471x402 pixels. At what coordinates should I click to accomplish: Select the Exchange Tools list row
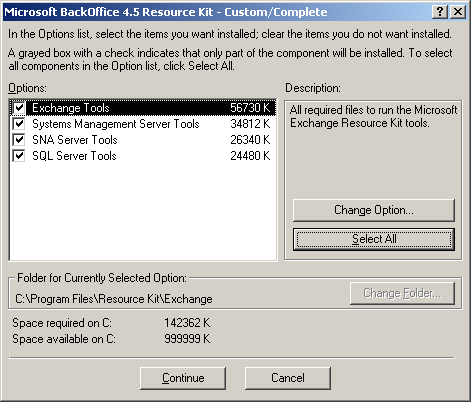pyautogui.click(x=143, y=108)
